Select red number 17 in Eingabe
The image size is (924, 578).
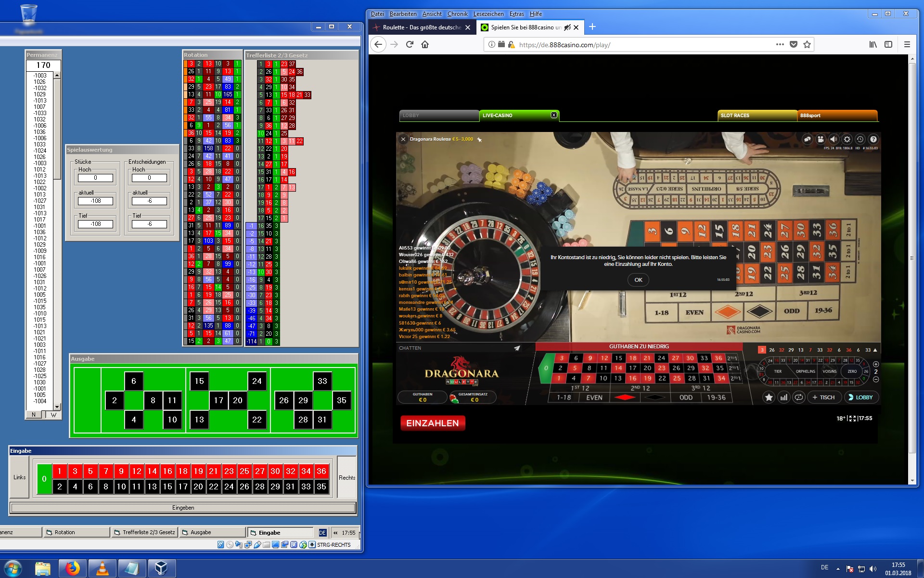pos(183,486)
